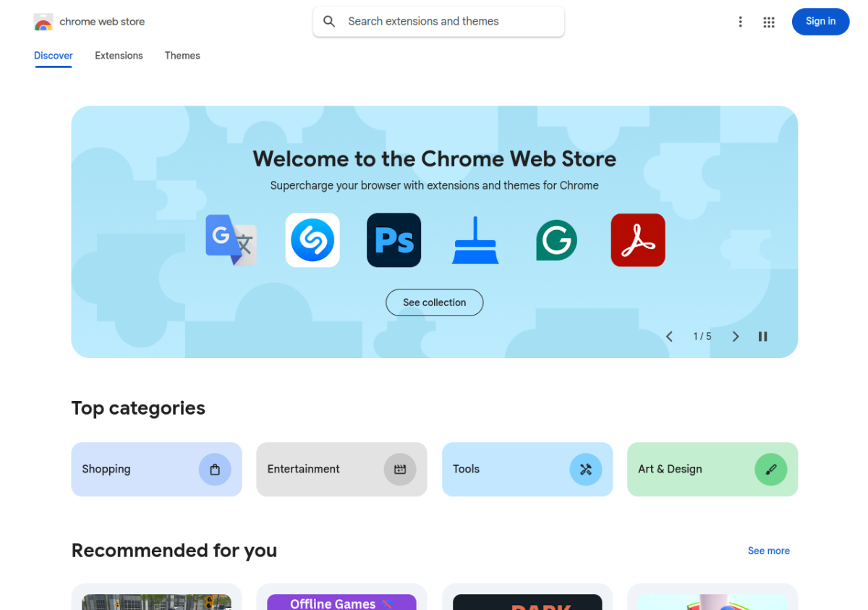The width and height of the screenshot is (868, 610).
Task: Select the blue broom cleaner extension icon
Action: click(x=475, y=240)
